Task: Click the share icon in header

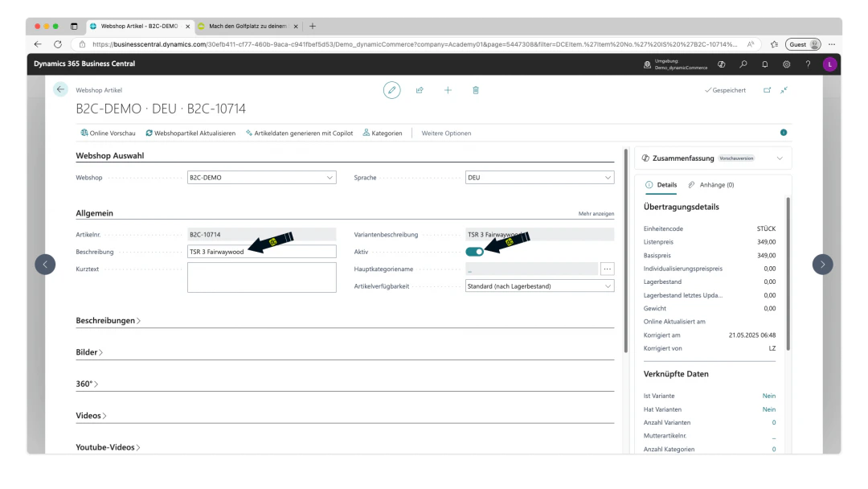Action: pyautogui.click(x=420, y=90)
